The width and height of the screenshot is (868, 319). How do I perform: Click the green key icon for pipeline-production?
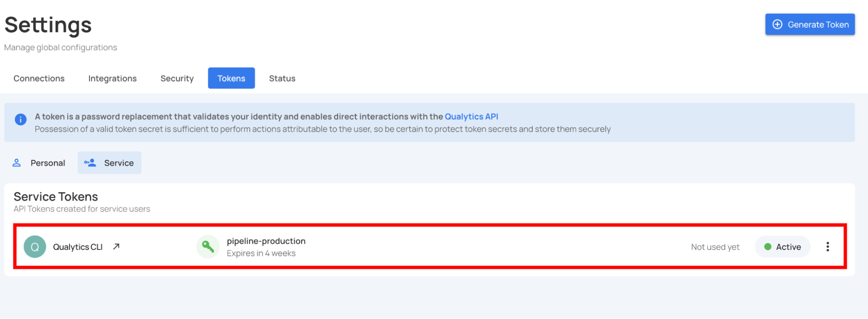(x=208, y=246)
